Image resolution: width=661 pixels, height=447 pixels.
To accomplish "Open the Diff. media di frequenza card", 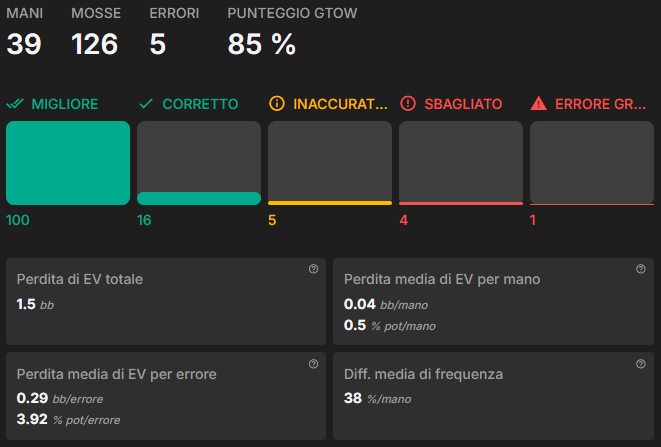I will [493, 396].
